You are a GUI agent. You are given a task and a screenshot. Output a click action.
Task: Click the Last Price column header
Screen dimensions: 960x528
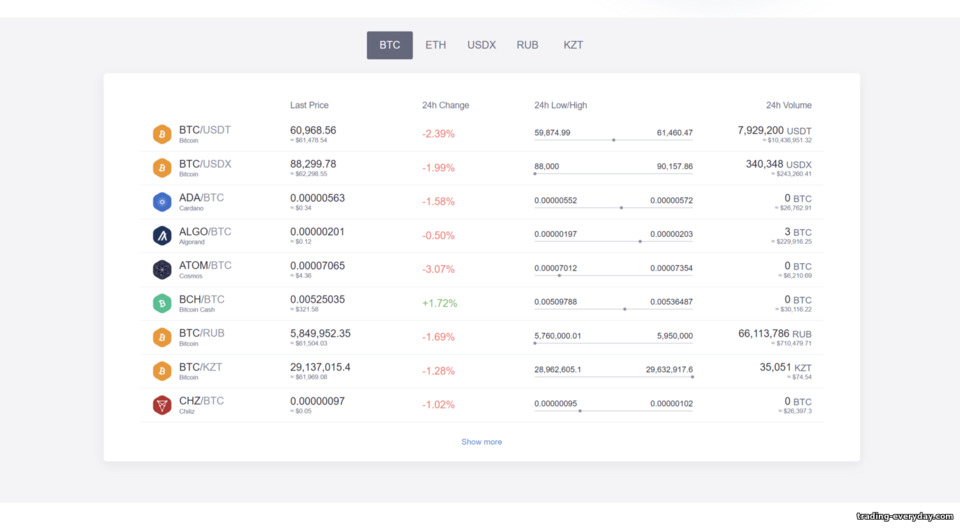click(x=309, y=105)
